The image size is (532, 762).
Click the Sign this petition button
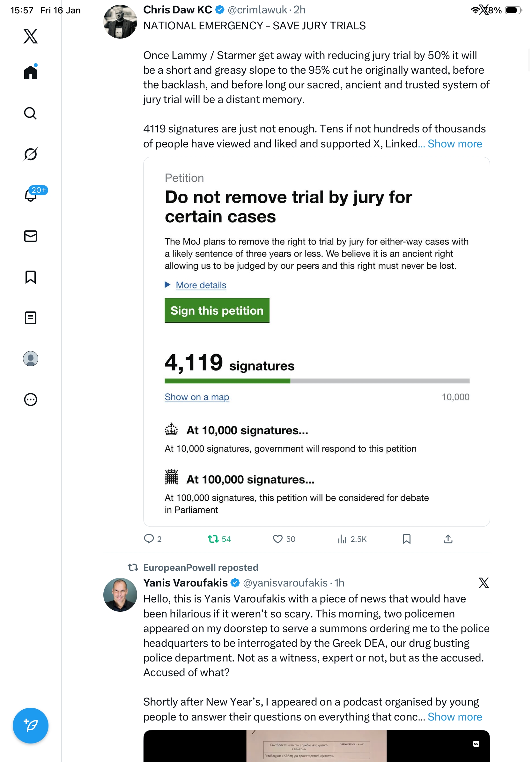tap(217, 311)
